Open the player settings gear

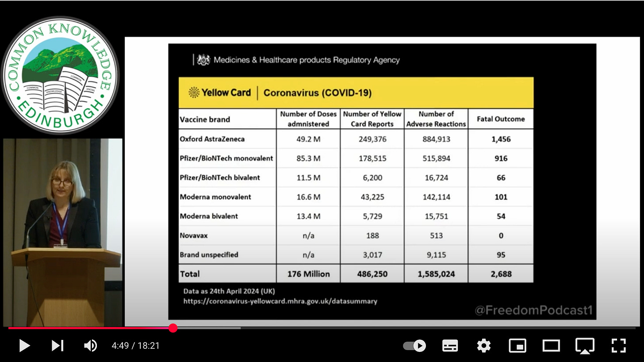tap(483, 346)
